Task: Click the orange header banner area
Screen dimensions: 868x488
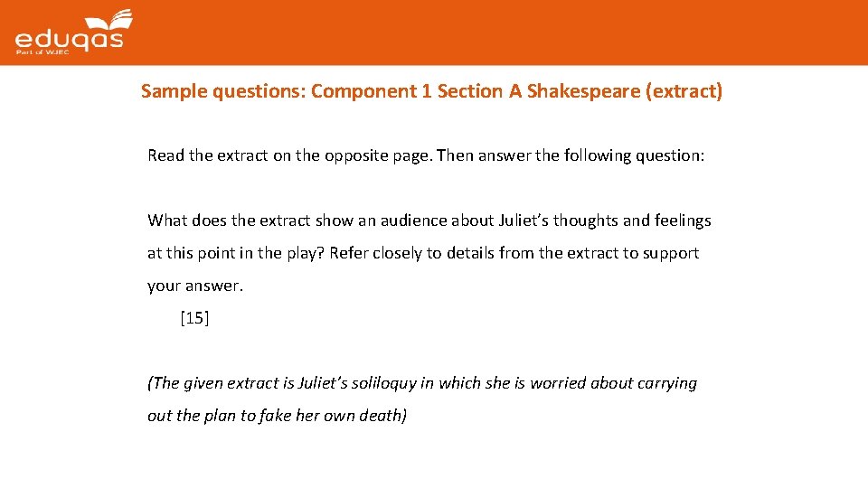Action: pyautogui.click(x=434, y=33)
